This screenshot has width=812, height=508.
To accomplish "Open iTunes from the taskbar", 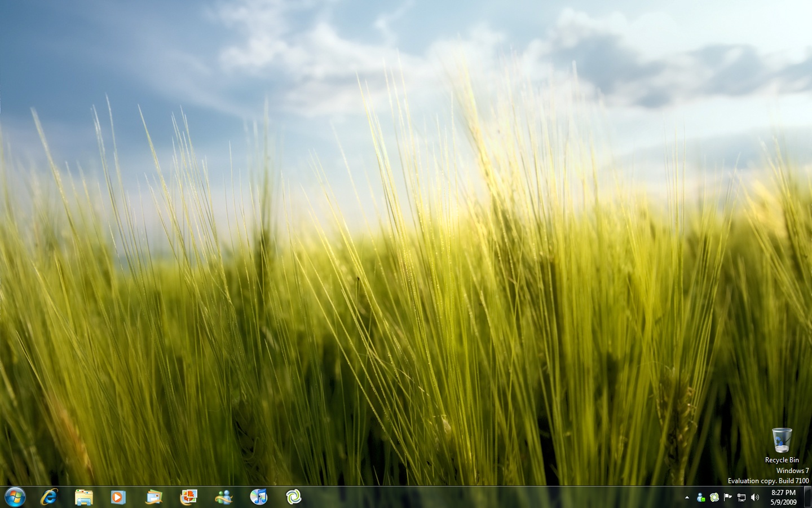I will 259,497.
